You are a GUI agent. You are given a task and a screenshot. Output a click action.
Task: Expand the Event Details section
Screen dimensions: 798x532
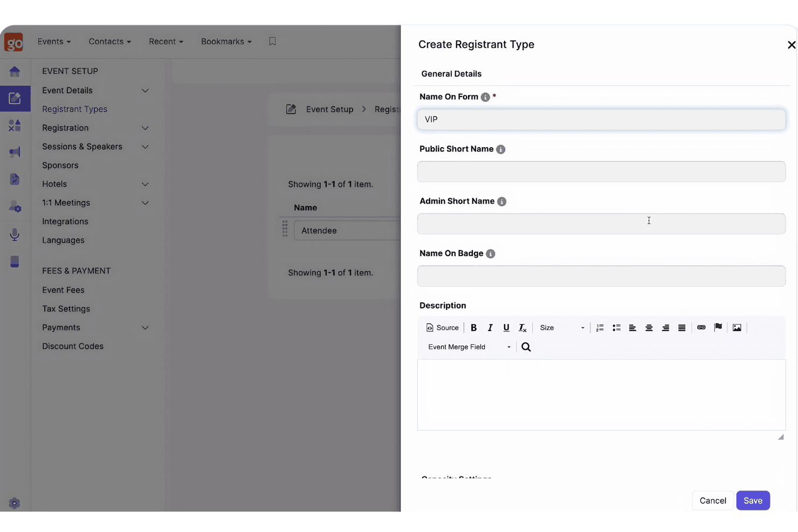pos(145,91)
